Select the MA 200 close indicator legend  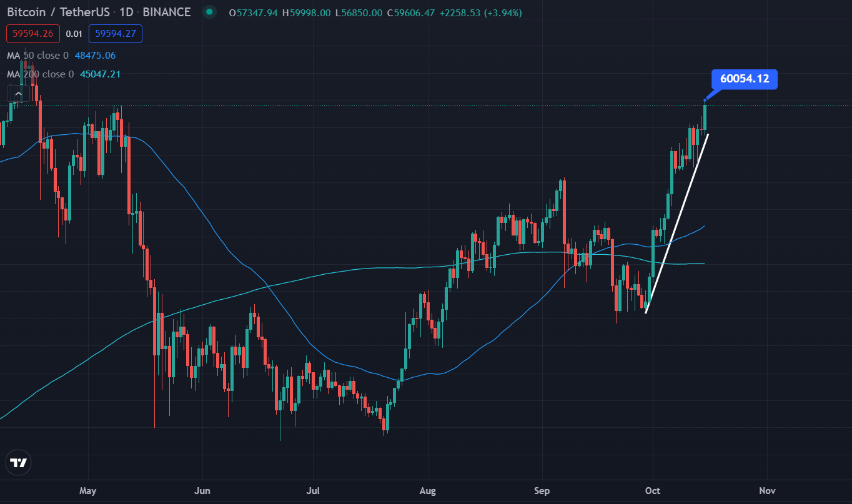tap(41, 74)
